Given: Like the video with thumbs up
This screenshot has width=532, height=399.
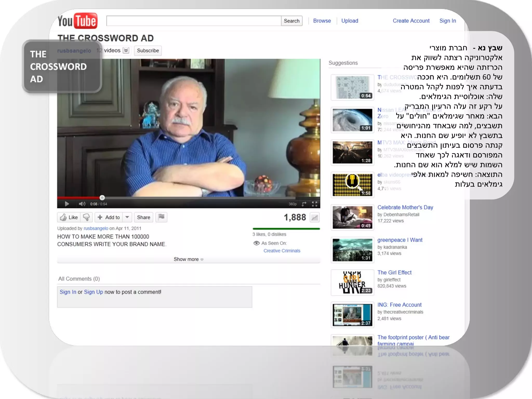Looking at the screenshot, I should pos(69,217).
